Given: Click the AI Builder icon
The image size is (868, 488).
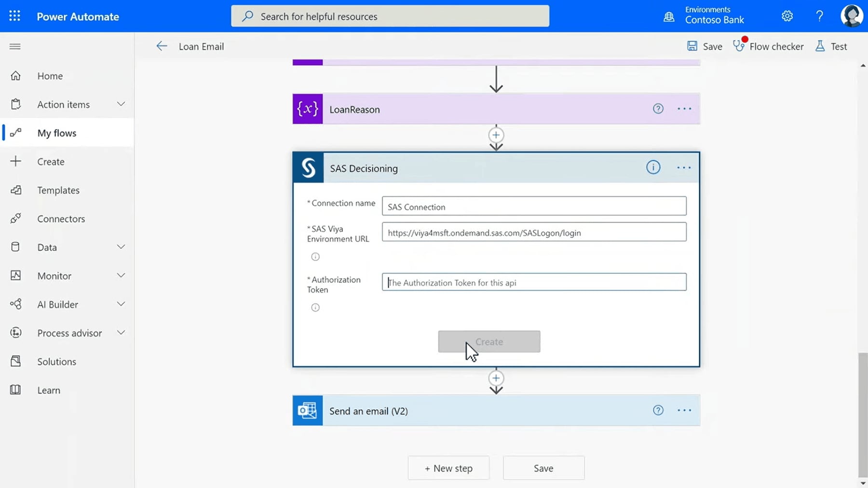Looking at the screenshot, I should point(16,304).
